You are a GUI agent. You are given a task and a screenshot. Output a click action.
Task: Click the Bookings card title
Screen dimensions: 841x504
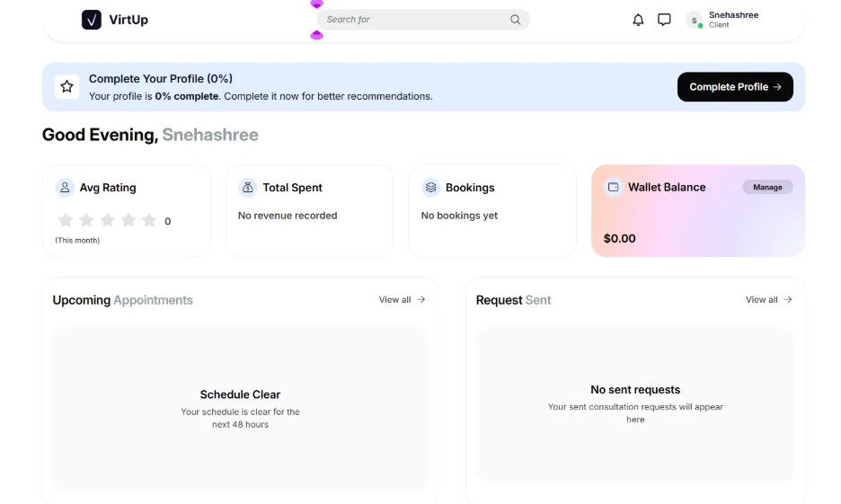[470, 188]
